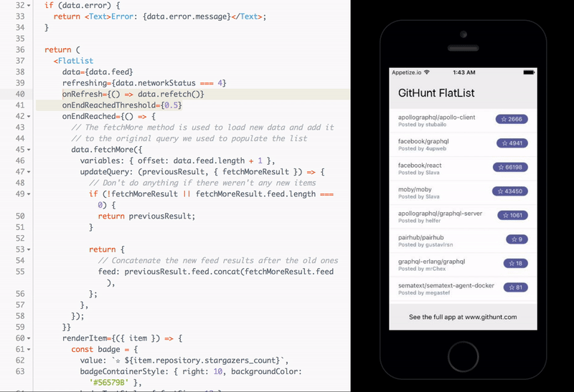This screenshot has height=392, width=574.
Task: Open the pairhub/pairhub list item
Action: tap(463, 241)
